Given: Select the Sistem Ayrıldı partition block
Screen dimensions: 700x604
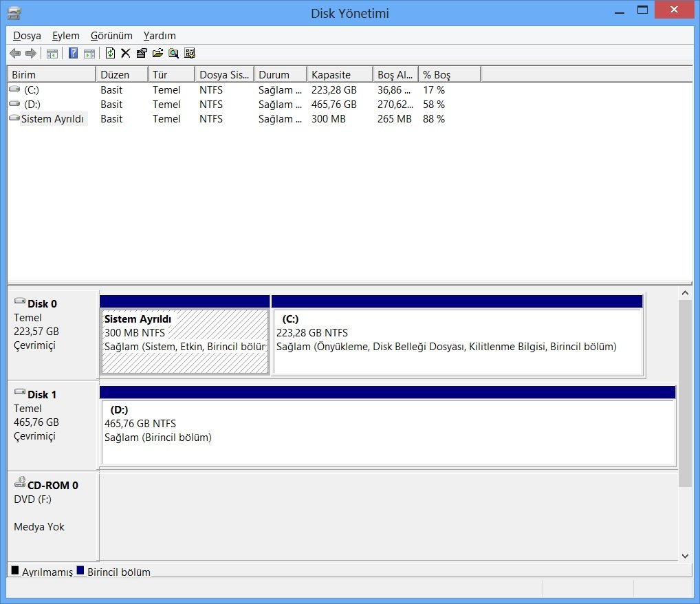Looking at the screenshot, I should click(x=184, y=341).
